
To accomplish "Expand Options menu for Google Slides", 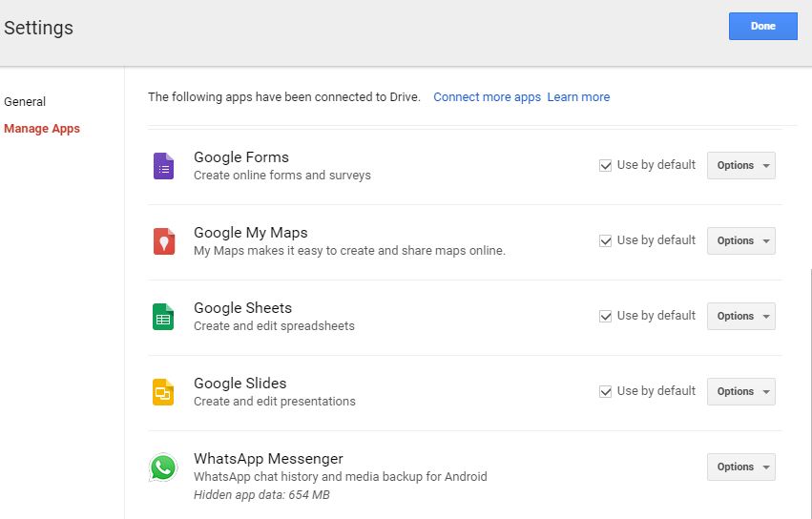I will pos(740,391).
